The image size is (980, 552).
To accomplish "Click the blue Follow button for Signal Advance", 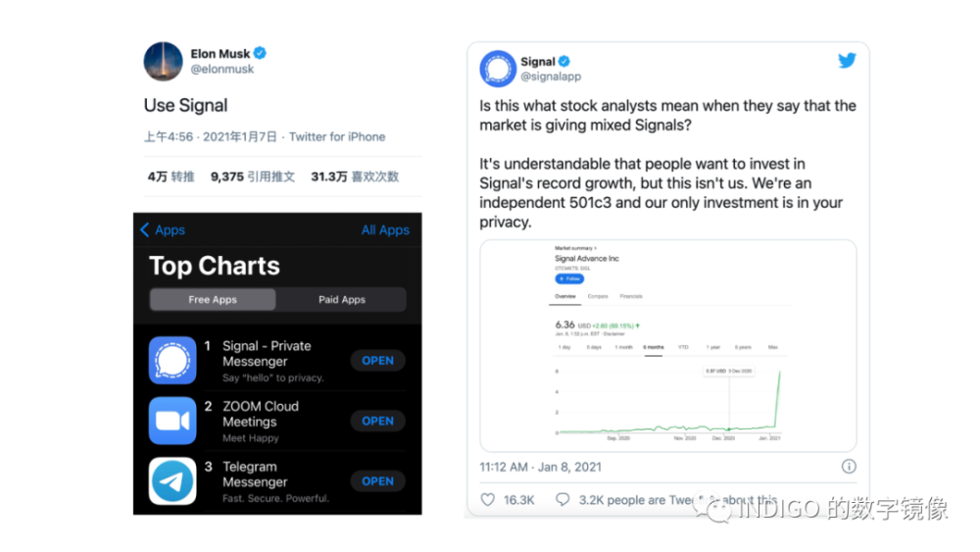I will [569, 278].
